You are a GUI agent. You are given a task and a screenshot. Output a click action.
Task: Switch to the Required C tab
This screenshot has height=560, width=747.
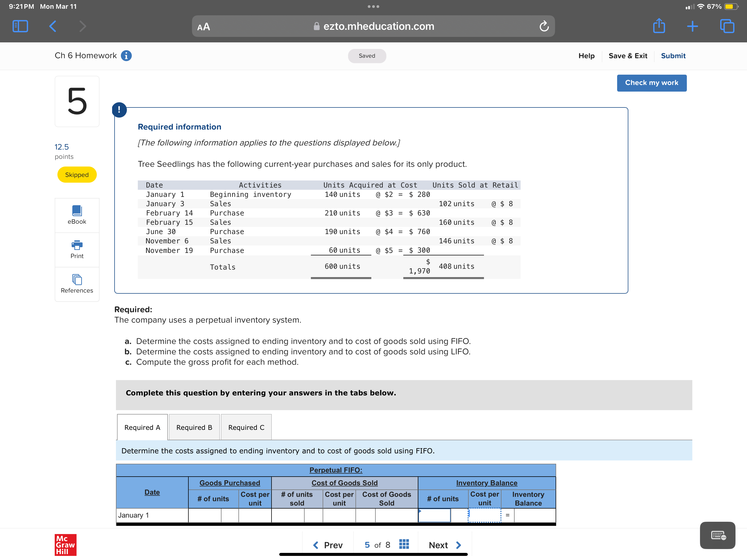pos(246,427)
